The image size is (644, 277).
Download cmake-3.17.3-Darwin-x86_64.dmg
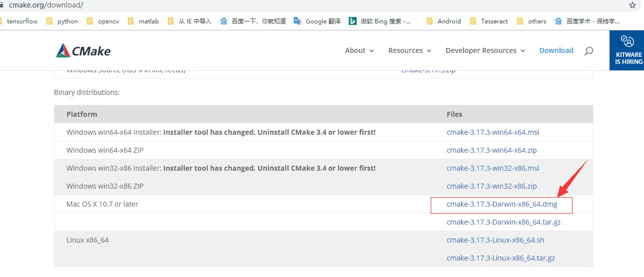[502, 204]
